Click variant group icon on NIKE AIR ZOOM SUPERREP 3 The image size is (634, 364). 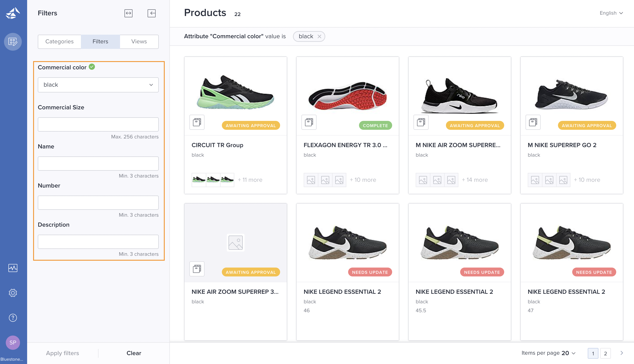click(197, 269)
